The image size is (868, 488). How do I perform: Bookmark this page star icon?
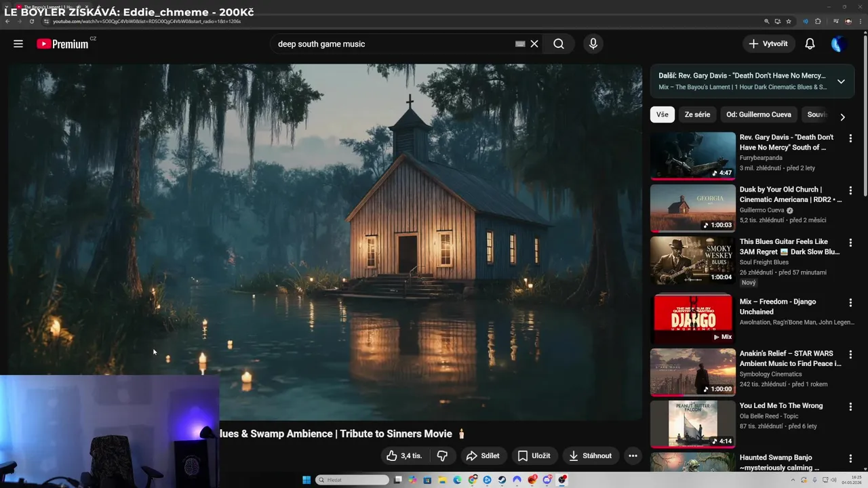coord(789,22)
